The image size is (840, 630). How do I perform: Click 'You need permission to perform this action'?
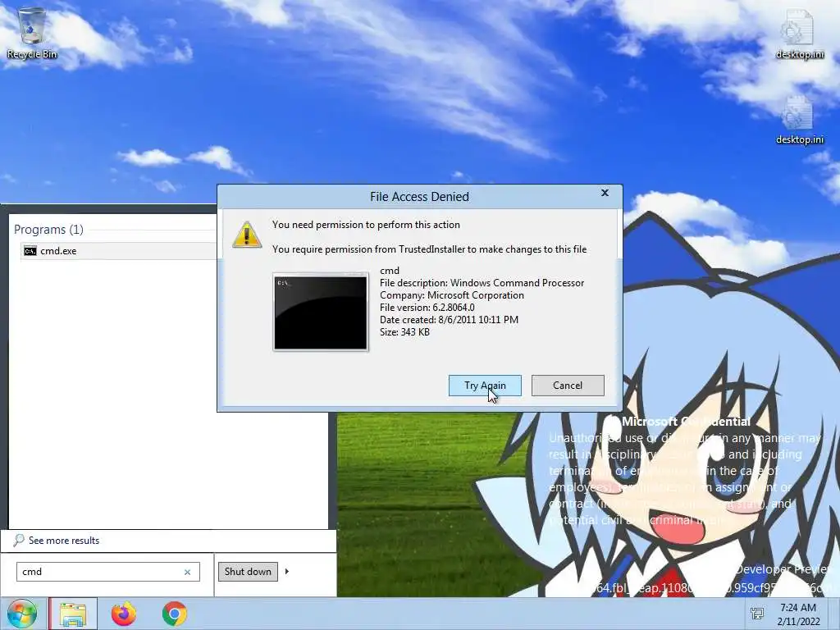[366, 225]
